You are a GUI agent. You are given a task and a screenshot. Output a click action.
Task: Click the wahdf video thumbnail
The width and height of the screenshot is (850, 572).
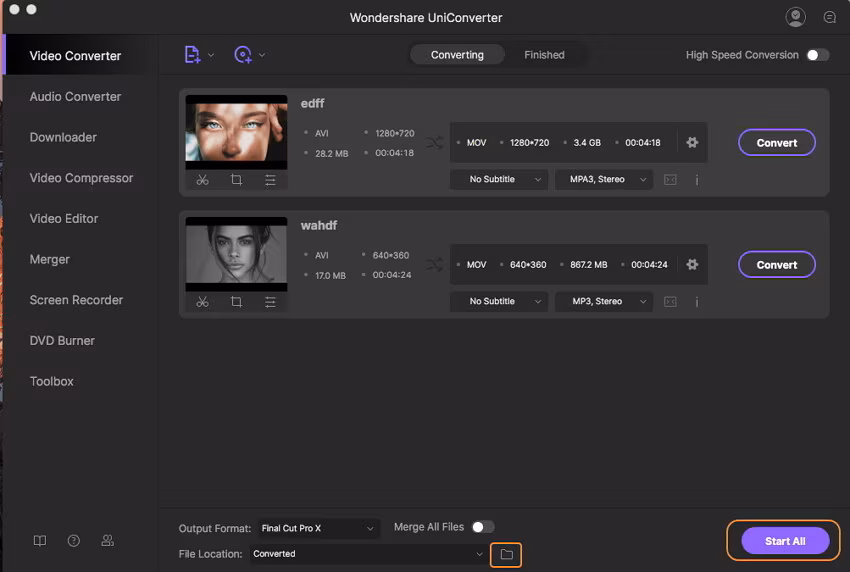tap(236, 254)
